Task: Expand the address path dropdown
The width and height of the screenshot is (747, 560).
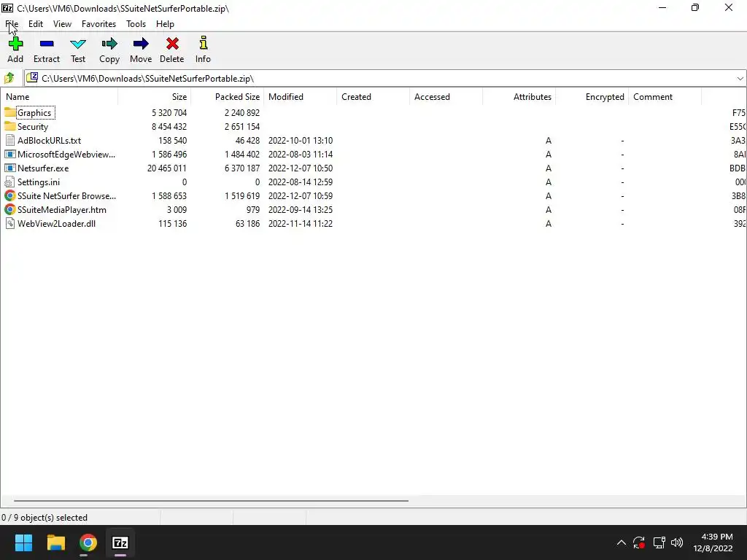Action: pos(740,79)
